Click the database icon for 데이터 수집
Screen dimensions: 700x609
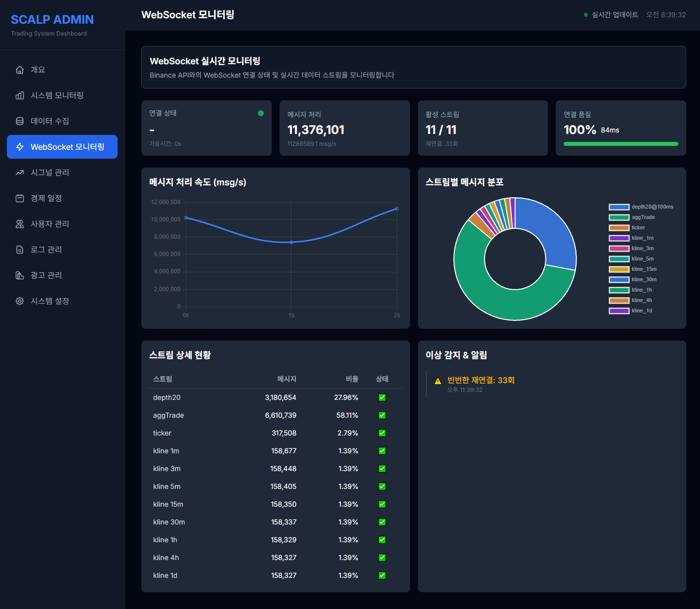[19, 121]
